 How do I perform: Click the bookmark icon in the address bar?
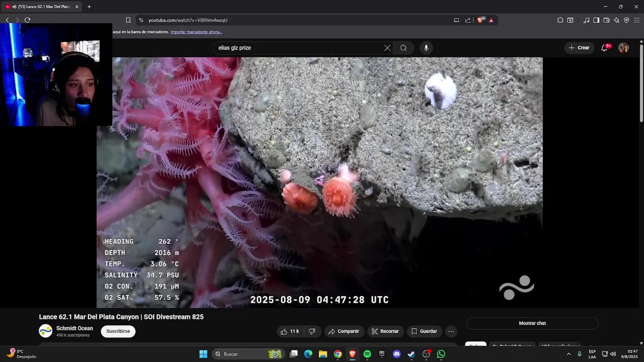[128, 20]
